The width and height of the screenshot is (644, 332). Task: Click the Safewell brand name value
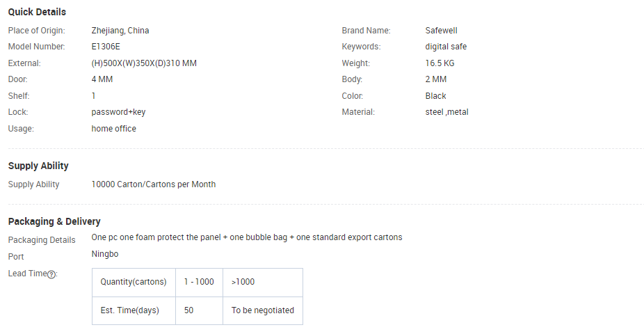coord(441,31)
